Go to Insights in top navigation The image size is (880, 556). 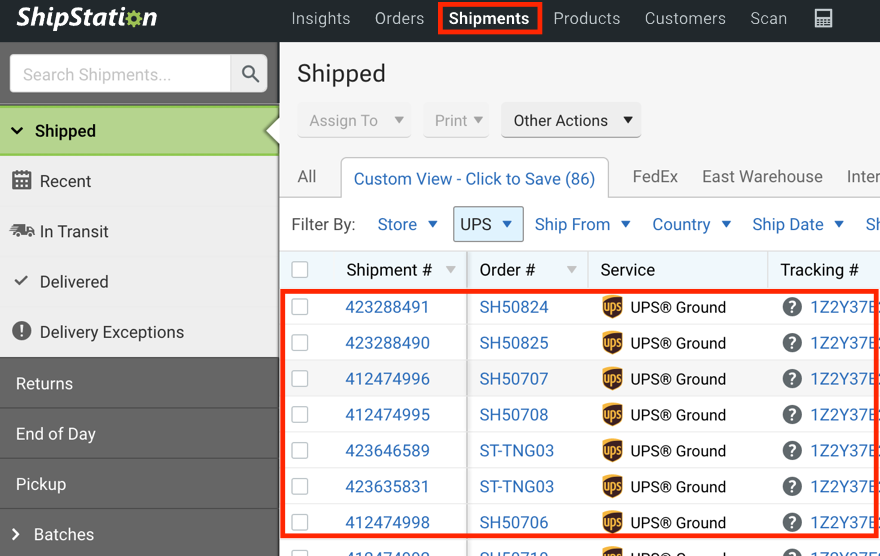(x=320, y=19)
